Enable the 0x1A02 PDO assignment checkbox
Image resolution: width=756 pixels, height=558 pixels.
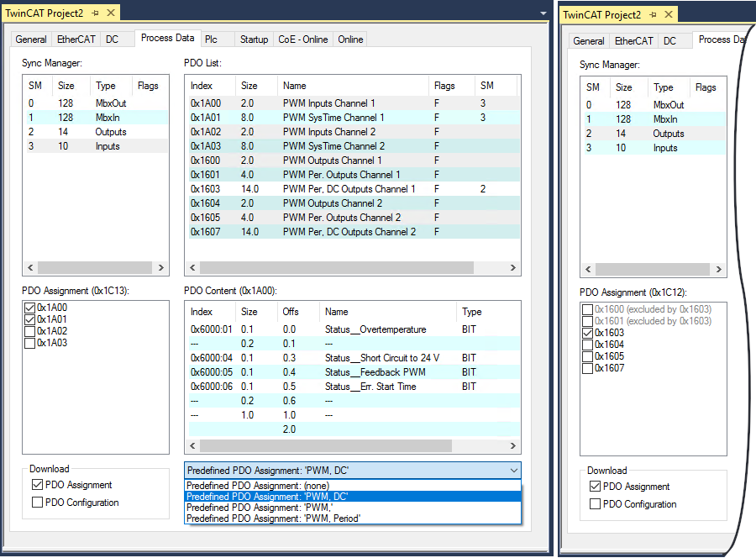click(x=30, y=331)
